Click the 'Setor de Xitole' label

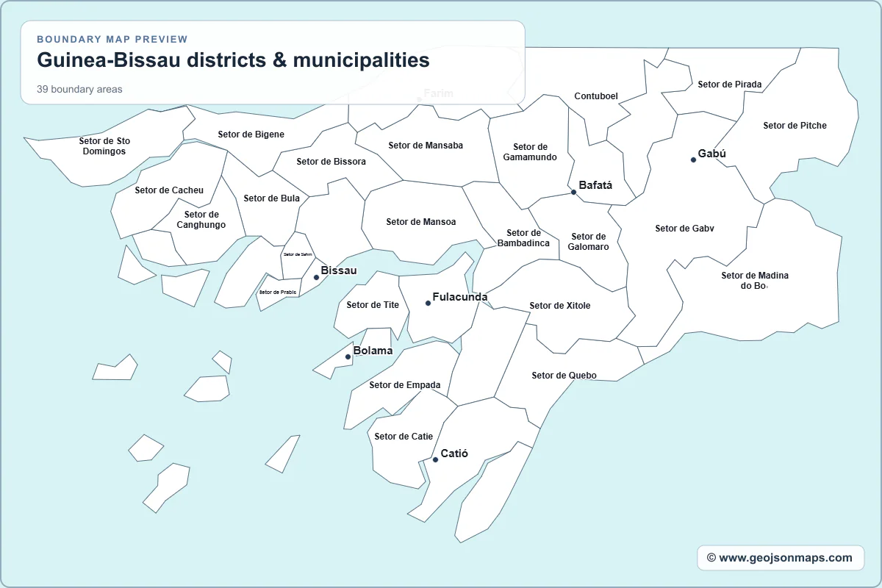point(560,306)
